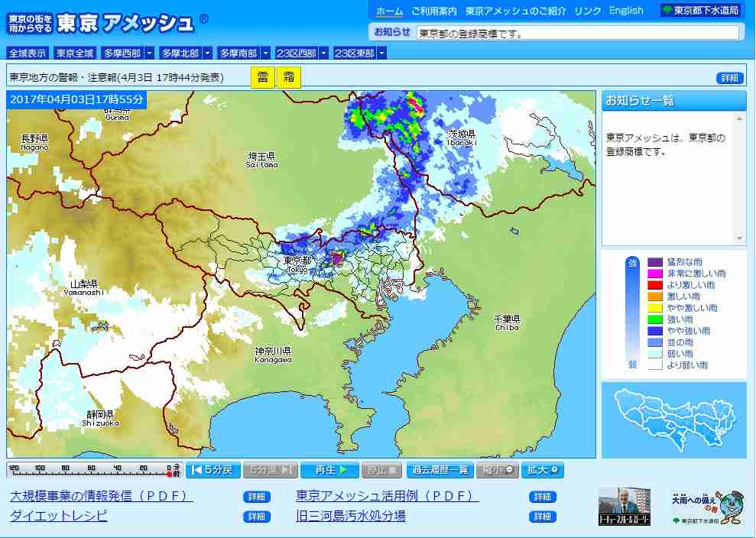Click 詳細 button in the warnings bar

coord(729,78)
